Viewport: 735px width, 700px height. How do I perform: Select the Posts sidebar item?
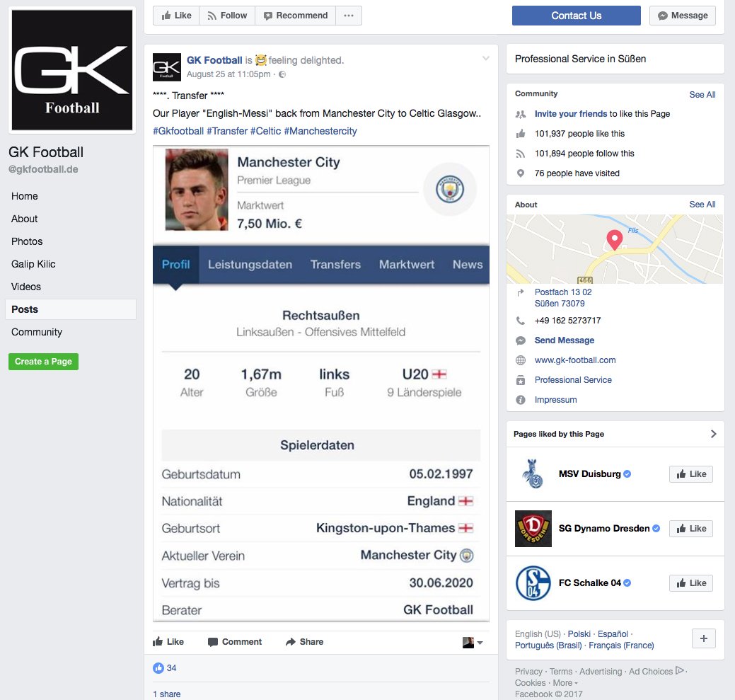(x=71, y=309)
